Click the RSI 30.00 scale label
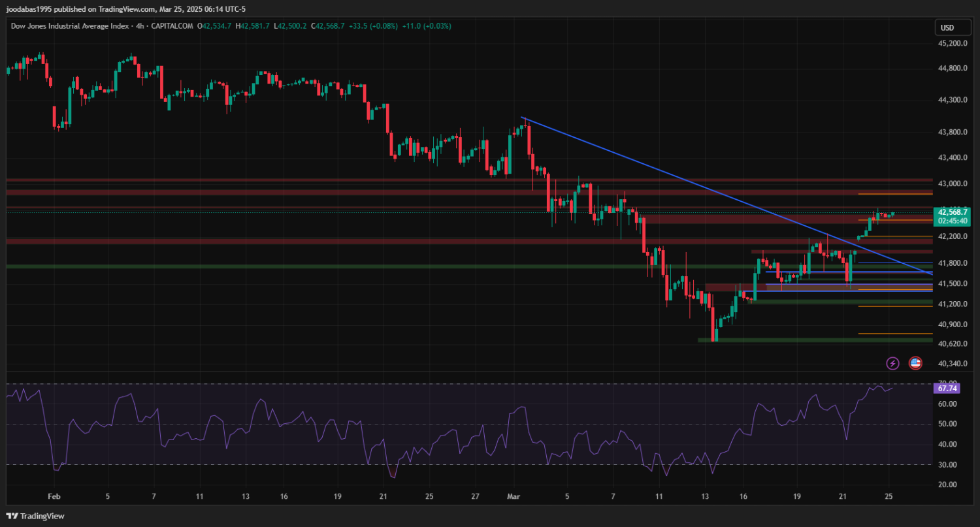This screenshot has height=527, width=980. click(x=947, y=464)
